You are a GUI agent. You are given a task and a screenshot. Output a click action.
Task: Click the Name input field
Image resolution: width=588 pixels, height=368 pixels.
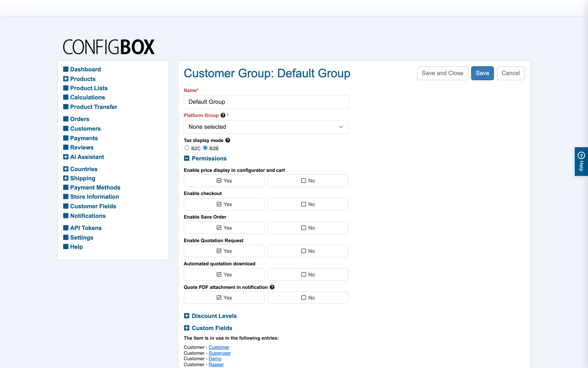coord(266,102)
